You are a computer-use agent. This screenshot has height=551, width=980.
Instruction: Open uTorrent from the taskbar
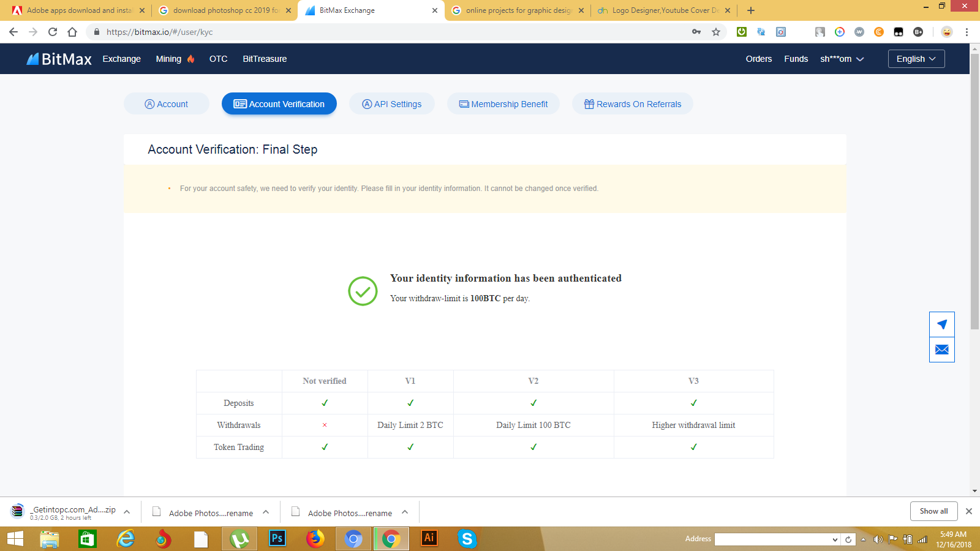click(x=239, y=538)
